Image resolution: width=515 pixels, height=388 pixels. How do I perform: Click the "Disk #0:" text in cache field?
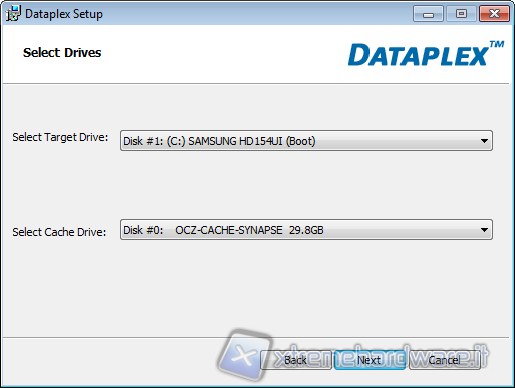[x=143, y=230]
